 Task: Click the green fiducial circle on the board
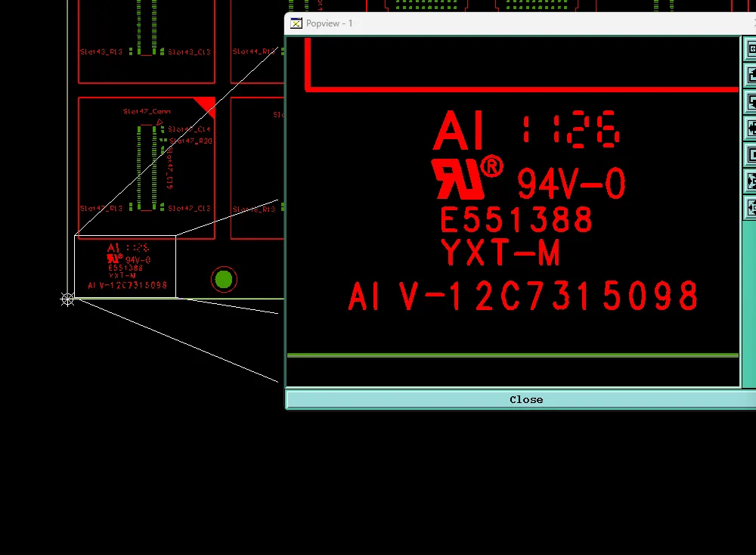[x=224, y=279]
